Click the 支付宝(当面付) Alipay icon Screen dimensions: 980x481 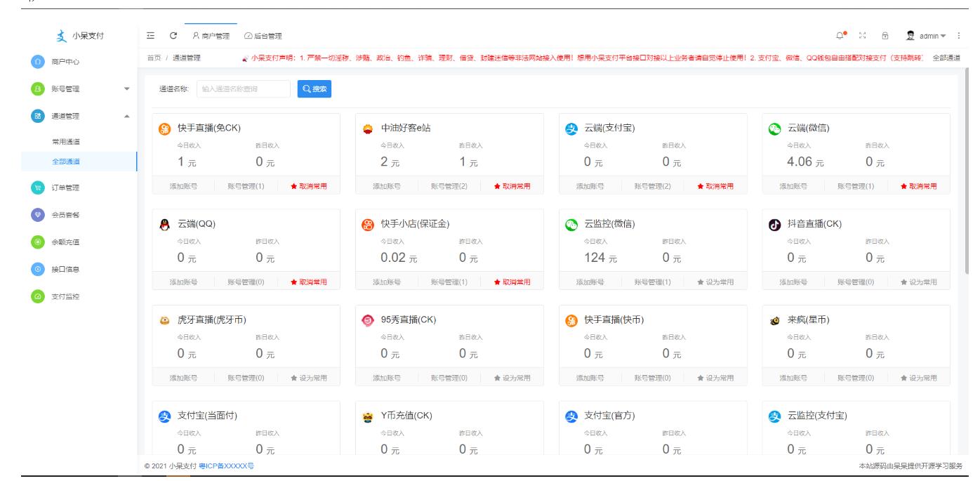click(x=165, y=416)
